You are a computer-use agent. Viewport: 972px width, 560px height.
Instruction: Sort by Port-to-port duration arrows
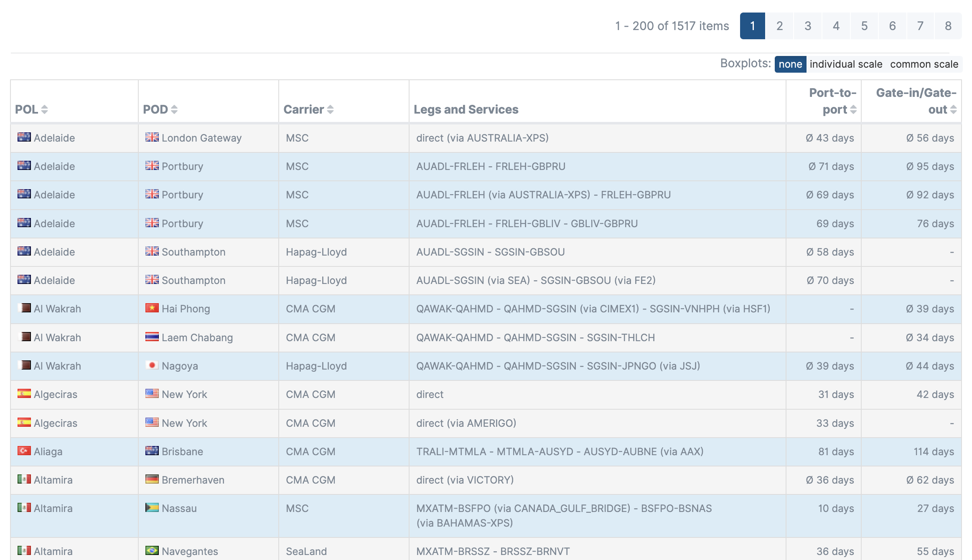coord(853,109)
